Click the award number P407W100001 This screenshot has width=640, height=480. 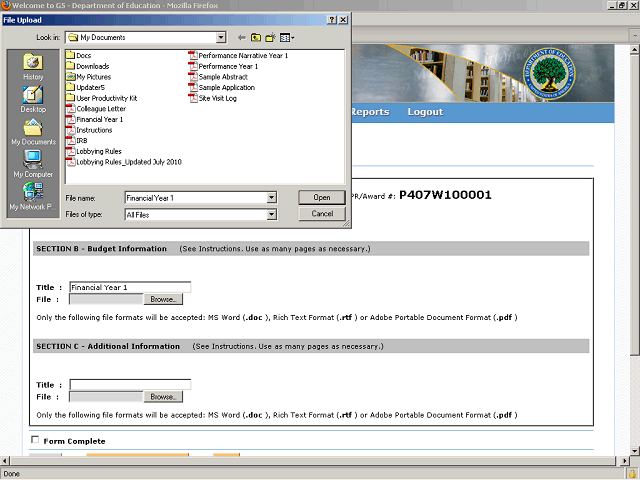pos(445,195)
